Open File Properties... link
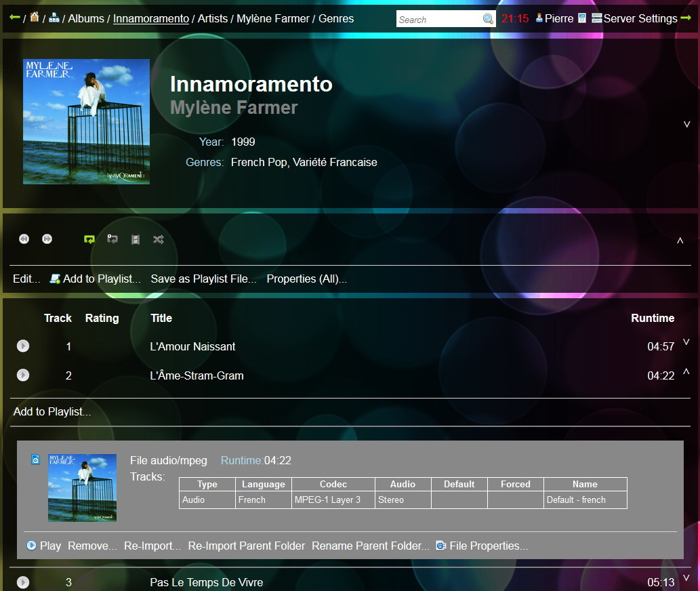 click(x=489, y=546)
